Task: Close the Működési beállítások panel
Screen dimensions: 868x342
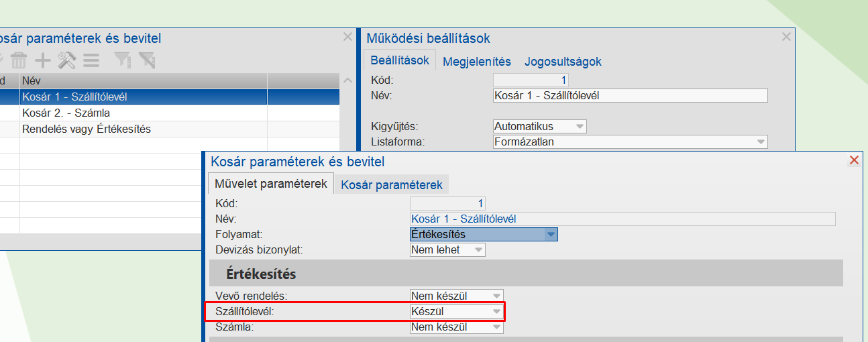Action: click(x=786, y=38)
